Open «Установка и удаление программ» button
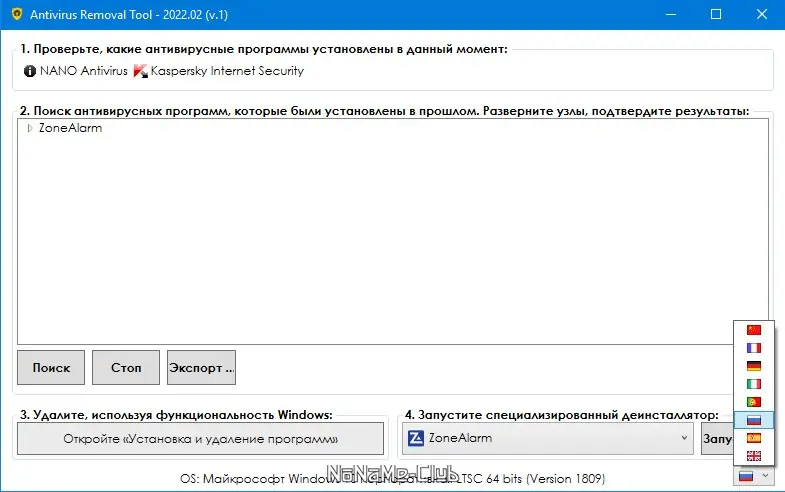The height and width of the screenshot is (492, 785). click(200, 439)
